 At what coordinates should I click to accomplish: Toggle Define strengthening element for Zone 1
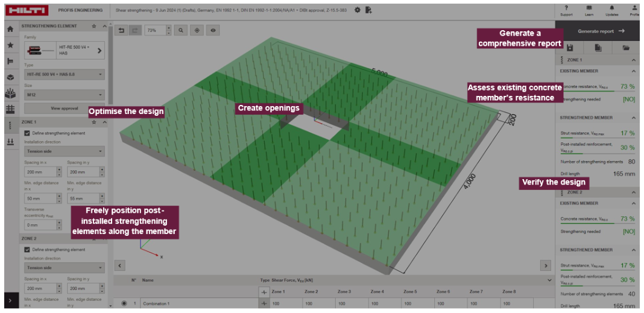(x=27, y=133)
